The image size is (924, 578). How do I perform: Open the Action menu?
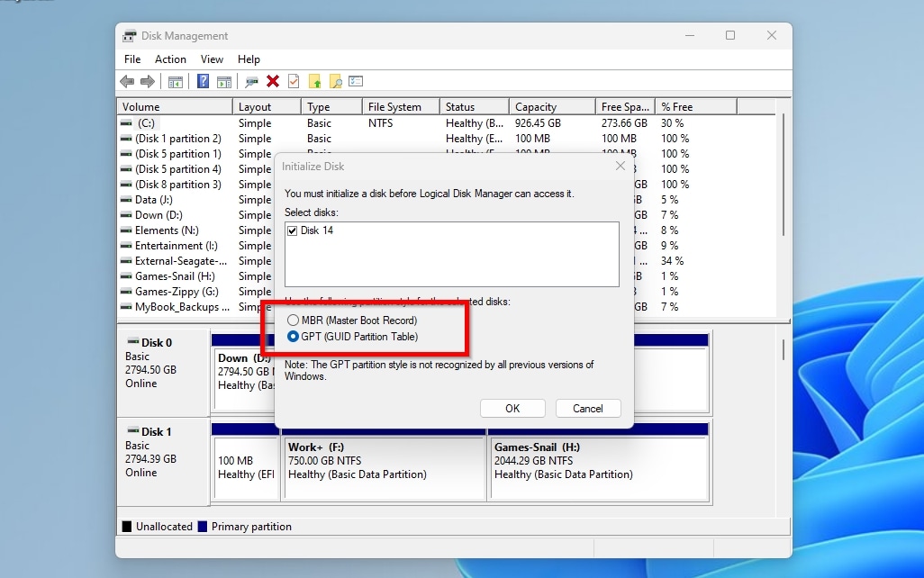point(170,59)
